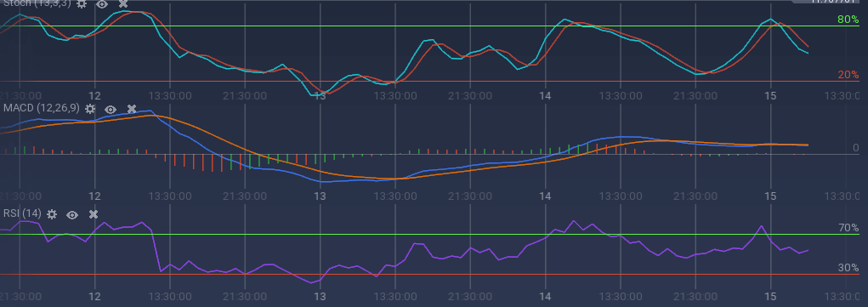Viewport: 868px width, 307px height.
Task: Click the Stoch (13,3,3) label
Action: coord(37,3)
